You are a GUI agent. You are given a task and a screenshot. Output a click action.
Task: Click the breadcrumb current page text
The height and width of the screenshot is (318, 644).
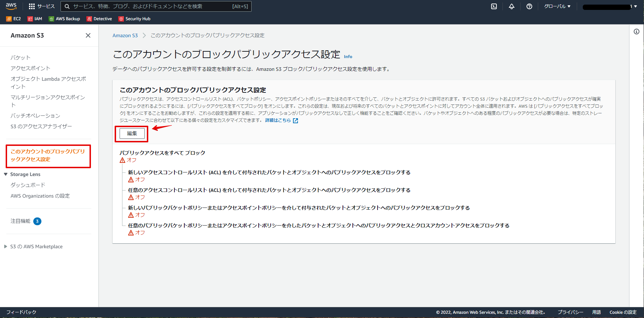coord(208,35)
